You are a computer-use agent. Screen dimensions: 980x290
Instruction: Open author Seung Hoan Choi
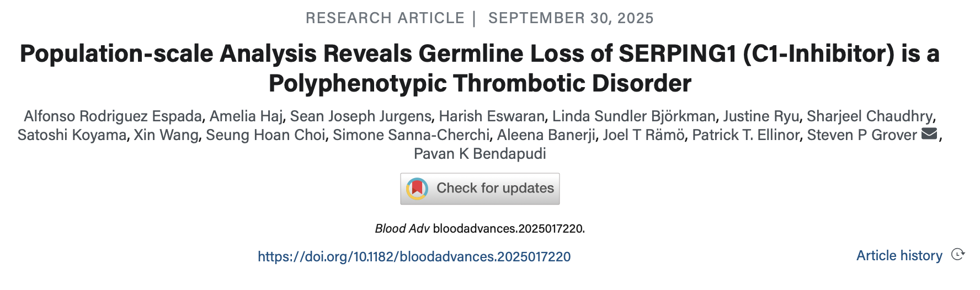[x=265, y=135]
